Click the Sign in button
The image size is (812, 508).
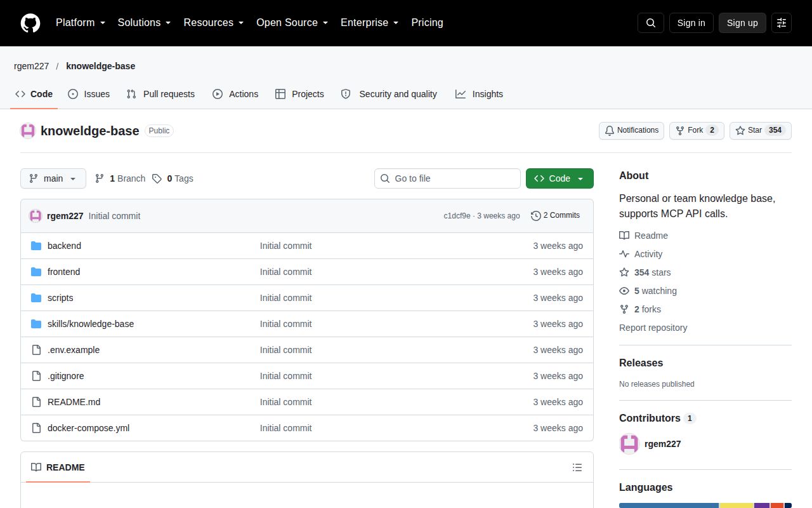pos(691,23)
